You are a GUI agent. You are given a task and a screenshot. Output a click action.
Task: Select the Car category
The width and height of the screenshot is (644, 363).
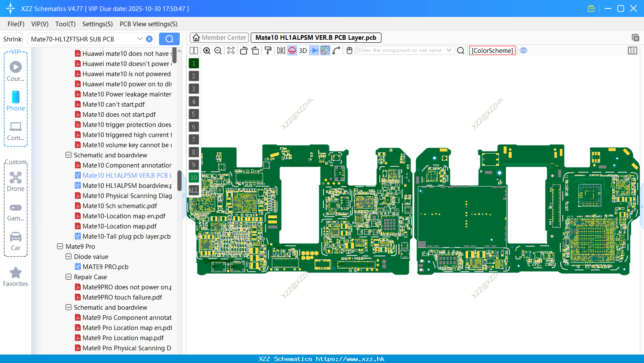[x=16, y=242]
